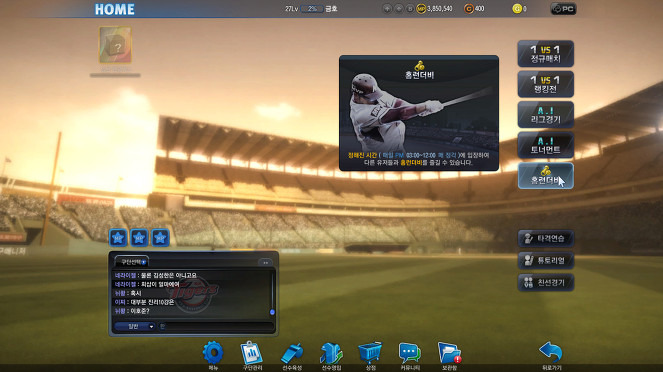
Task: Open player training whistle icon
Action: coord(292,353)
